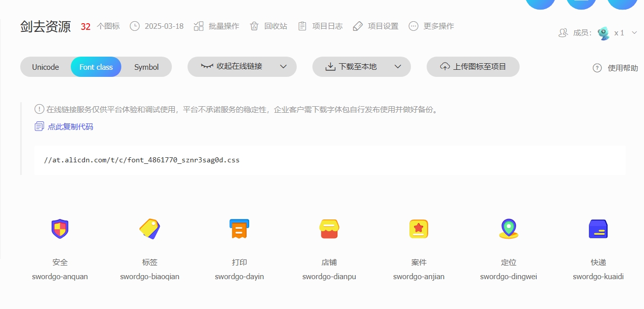Click the swordgo-dianpu storefront icon
Screen dimensions: 644x309
tap(329, 229)
